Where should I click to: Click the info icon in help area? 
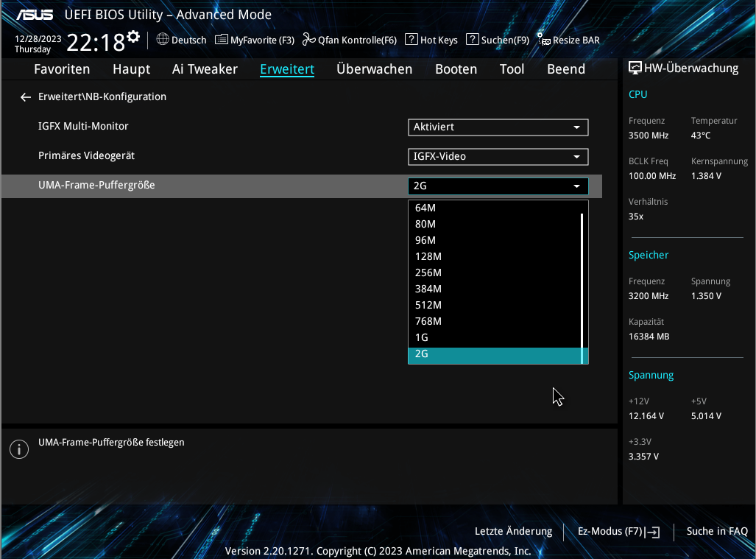19,449
